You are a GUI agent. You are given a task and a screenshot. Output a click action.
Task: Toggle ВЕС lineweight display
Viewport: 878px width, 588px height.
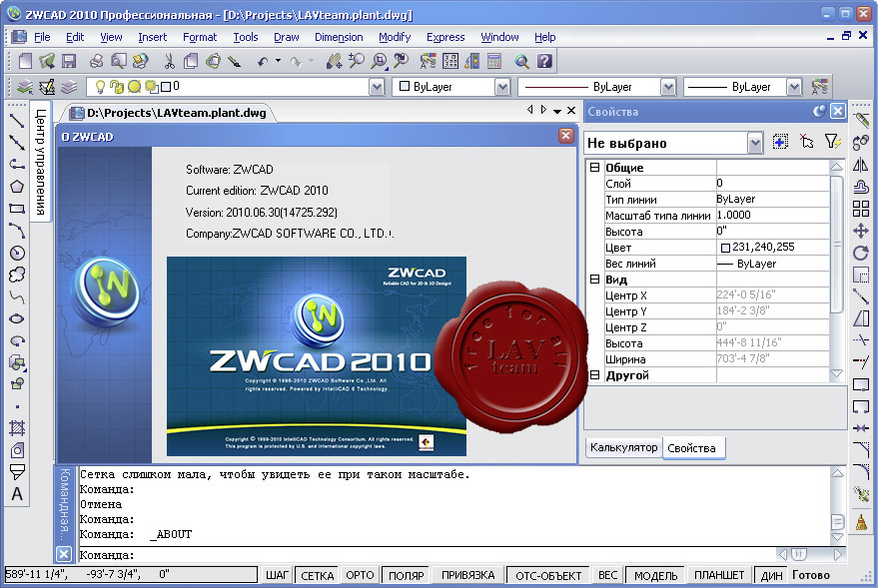click(608, 575)
